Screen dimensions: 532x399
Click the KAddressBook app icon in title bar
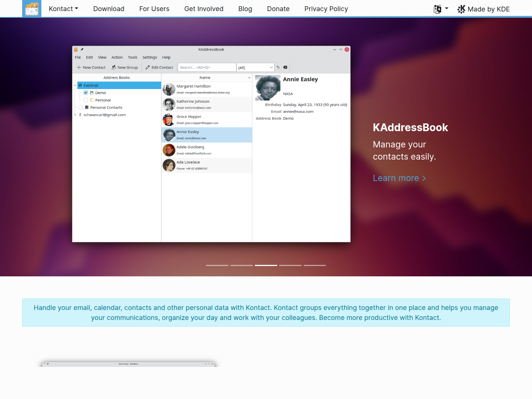[x=76, y=50]
